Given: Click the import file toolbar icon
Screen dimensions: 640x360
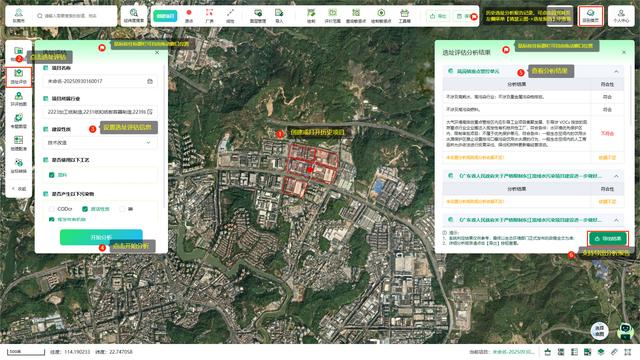Looking at the screenshot, I should [279, 16].
